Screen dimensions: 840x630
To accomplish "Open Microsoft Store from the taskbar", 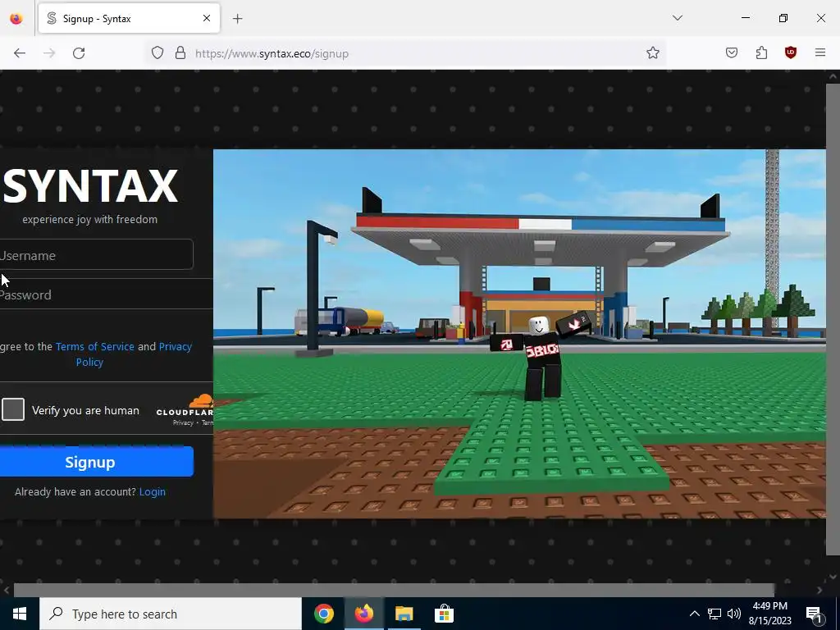I will 444,614.
